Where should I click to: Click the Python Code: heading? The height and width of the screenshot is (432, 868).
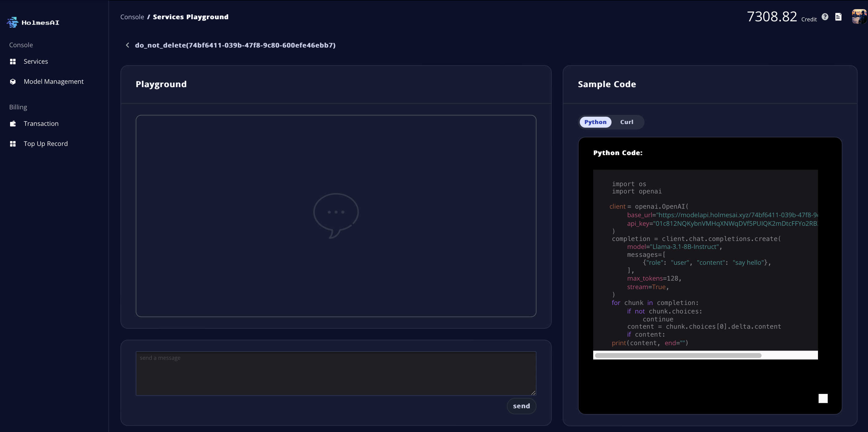[618, 153]
